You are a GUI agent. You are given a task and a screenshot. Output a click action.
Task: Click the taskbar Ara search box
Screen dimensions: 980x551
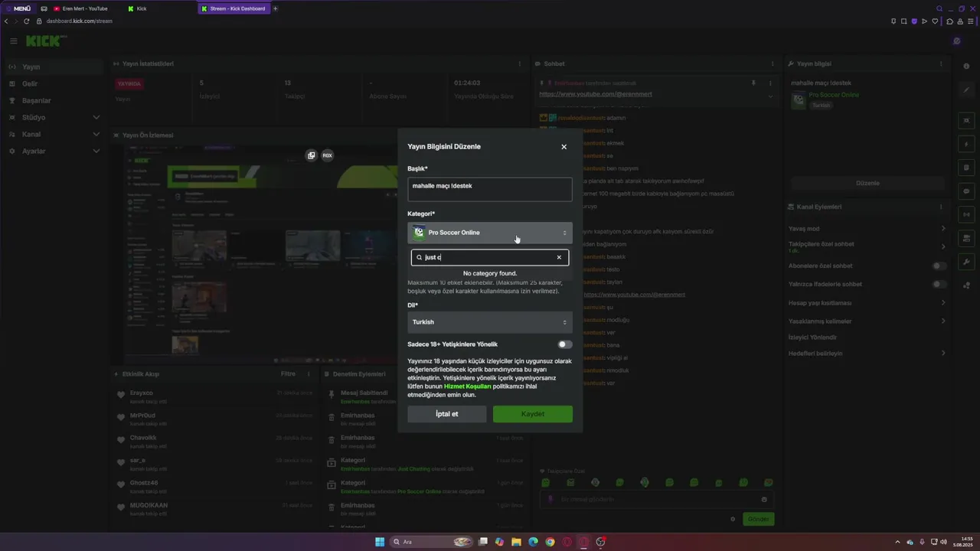(433, 542)
